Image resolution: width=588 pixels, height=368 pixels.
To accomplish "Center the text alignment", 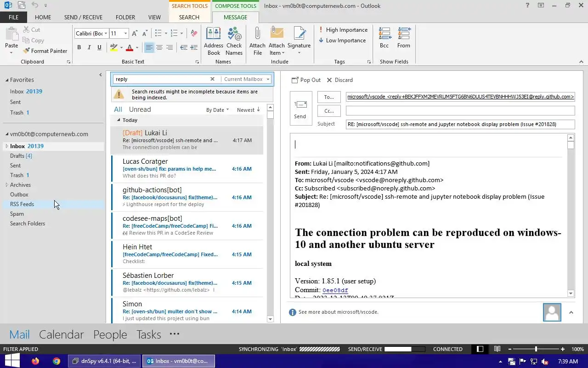I will (159, 47).
